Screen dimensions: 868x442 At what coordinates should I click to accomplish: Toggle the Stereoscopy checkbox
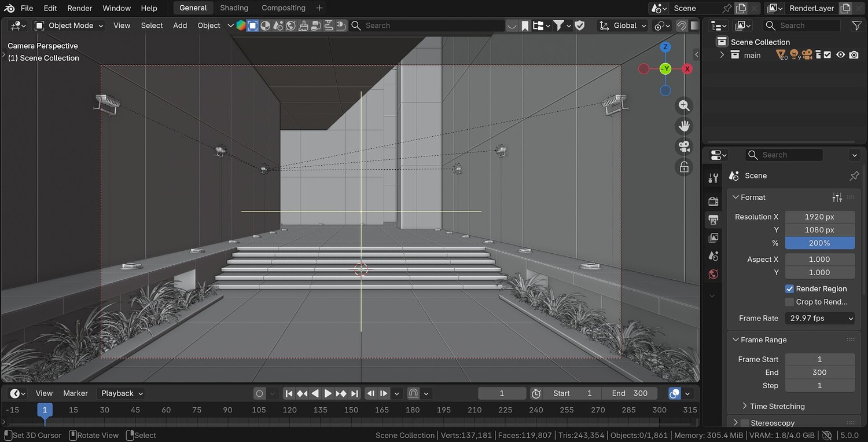pos(745,423)
